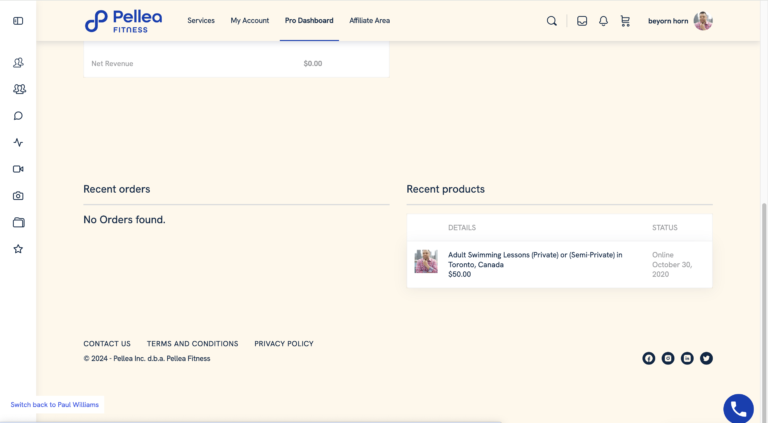
Task: Open the beyorn horn user menu
Action: click(x=680, y=21)
